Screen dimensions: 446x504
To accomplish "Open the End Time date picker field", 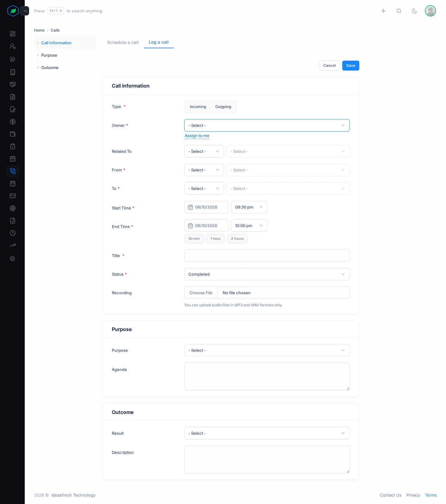I will tap(206, 226).
